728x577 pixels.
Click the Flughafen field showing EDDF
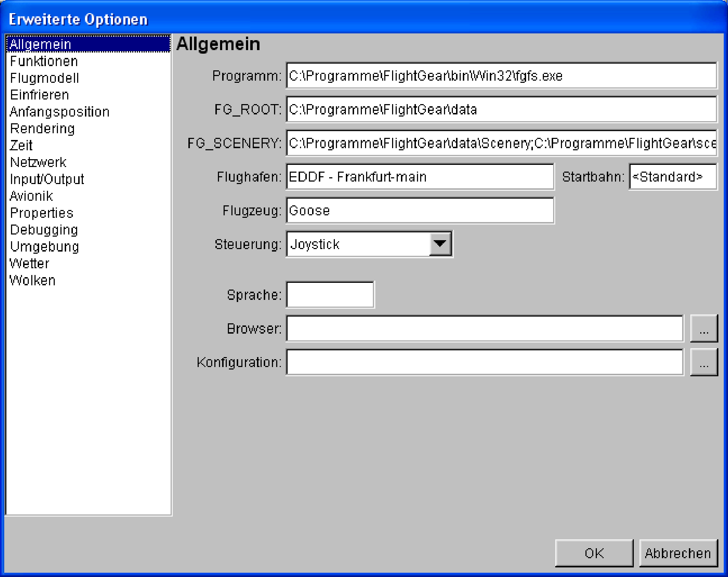tap(419, 177)
